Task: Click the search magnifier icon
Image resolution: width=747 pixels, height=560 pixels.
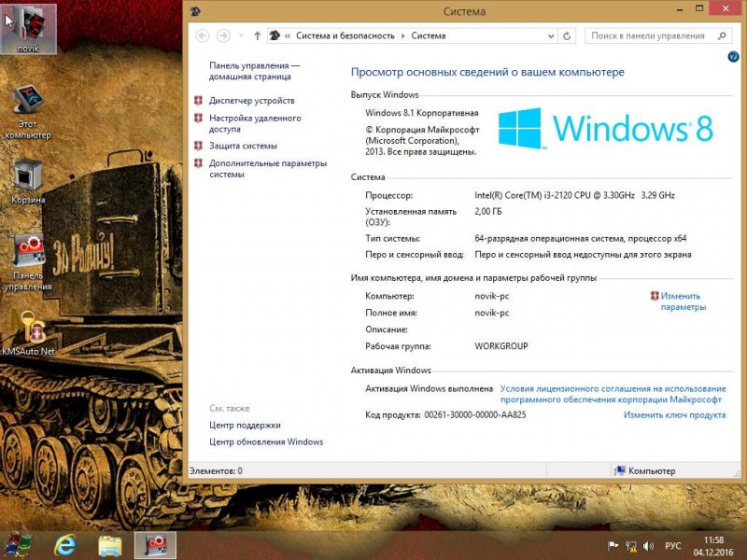Action: pos(722,35)
